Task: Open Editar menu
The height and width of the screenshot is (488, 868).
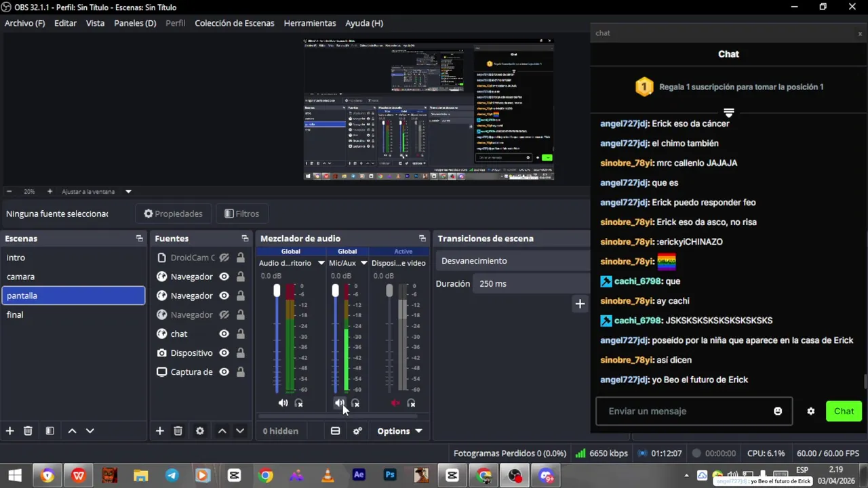Action: point(65,23)
